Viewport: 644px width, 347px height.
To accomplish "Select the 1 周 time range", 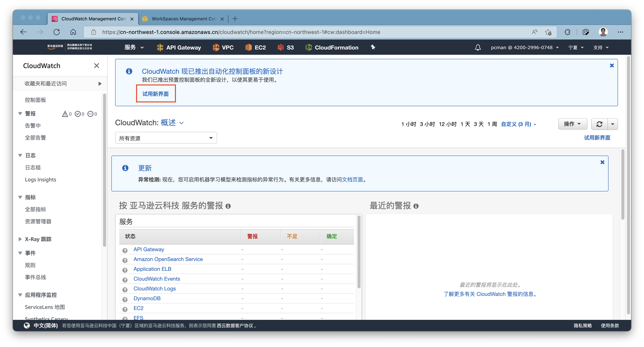I will pos(492,124).
